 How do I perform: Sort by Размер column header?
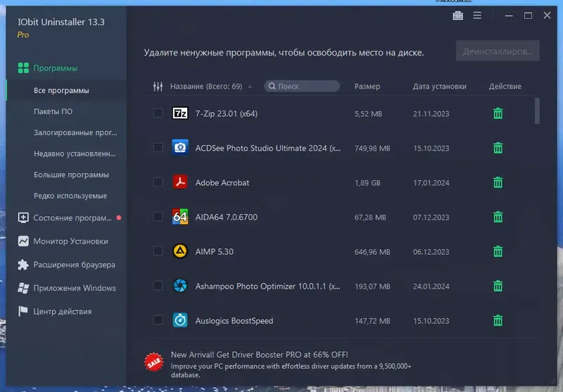tap(367, 87)
